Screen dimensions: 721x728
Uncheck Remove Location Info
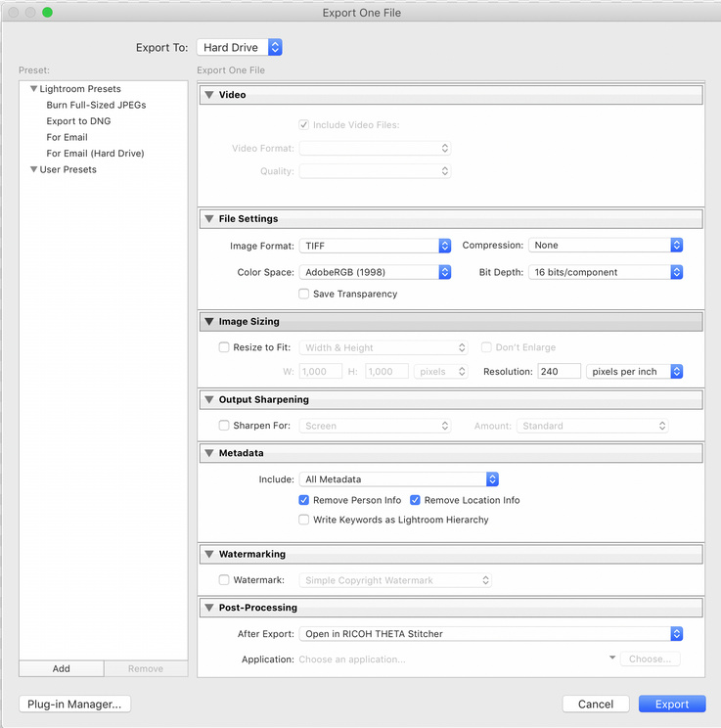click(415, 500)
